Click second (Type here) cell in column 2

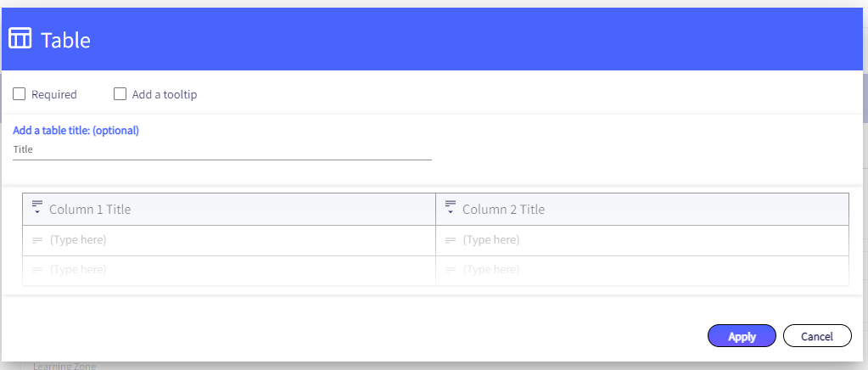[642, 271]
